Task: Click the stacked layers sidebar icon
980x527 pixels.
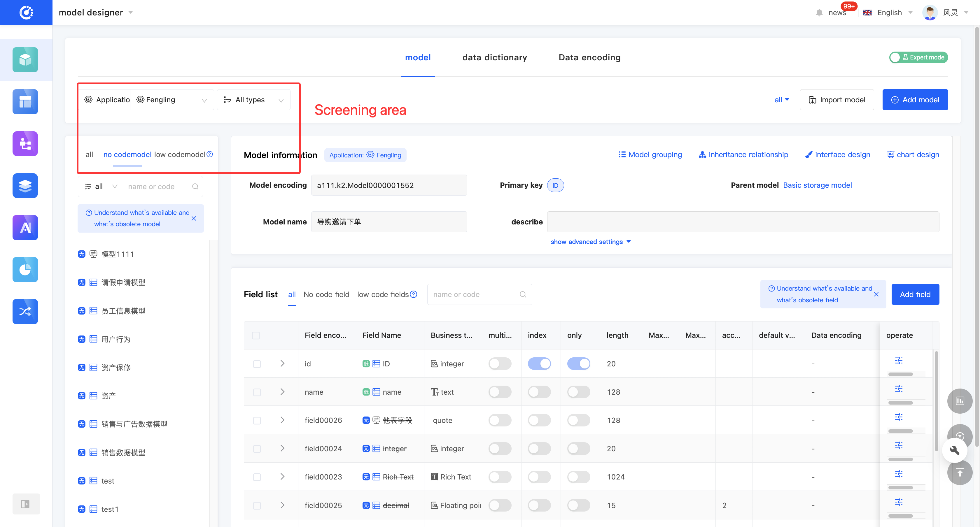Action: tap(25, 186)
